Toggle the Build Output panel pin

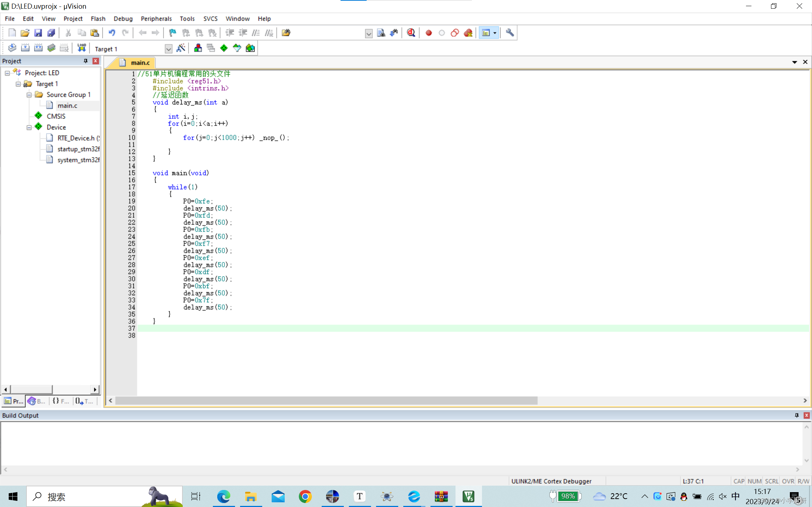coord(797,415)
